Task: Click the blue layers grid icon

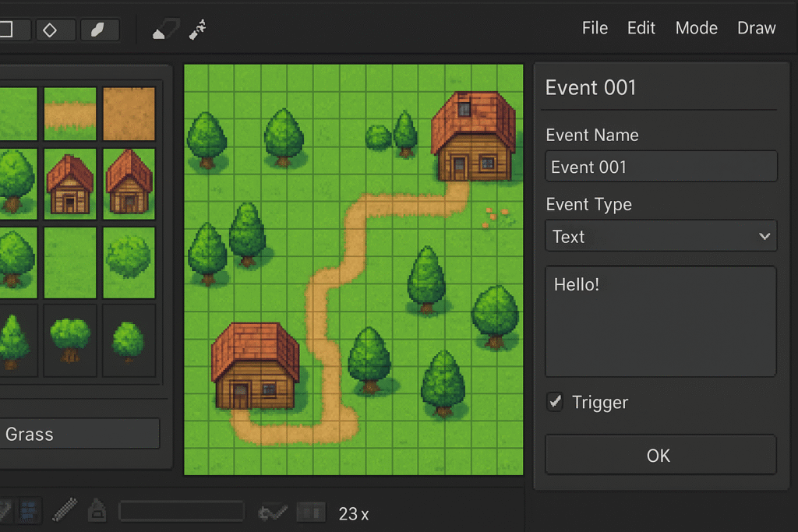Action: (28, 511)
